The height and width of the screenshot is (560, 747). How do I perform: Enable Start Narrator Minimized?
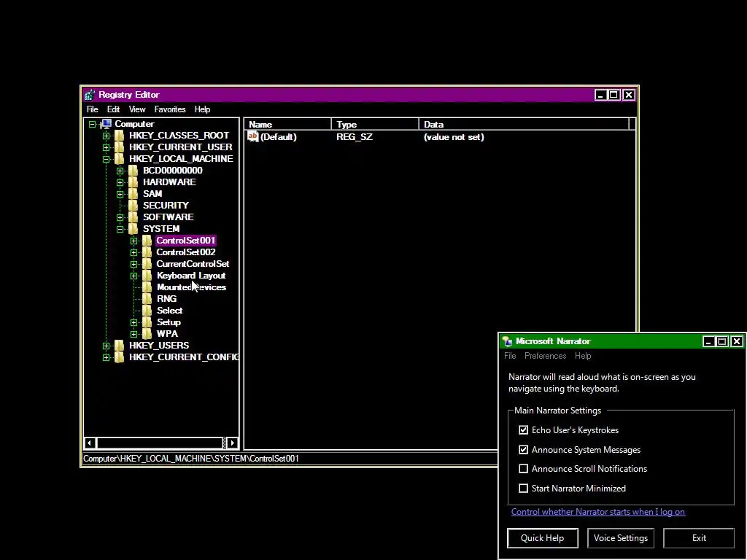524,488
